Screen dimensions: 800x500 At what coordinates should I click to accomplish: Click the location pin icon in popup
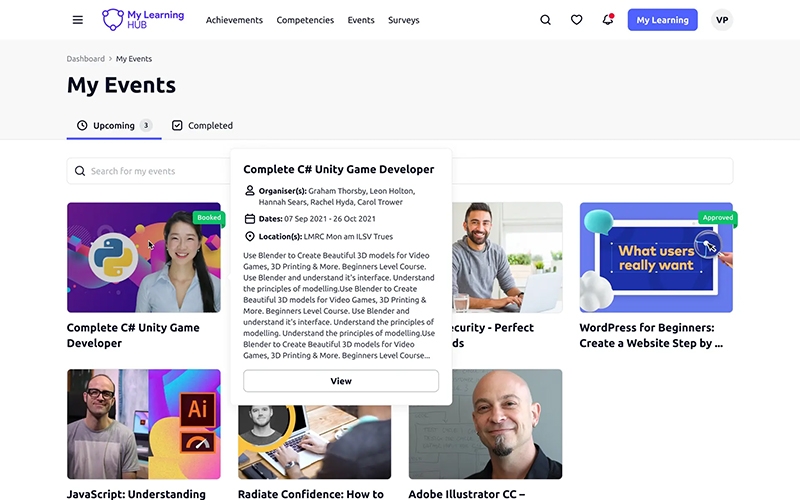point(249,236)
